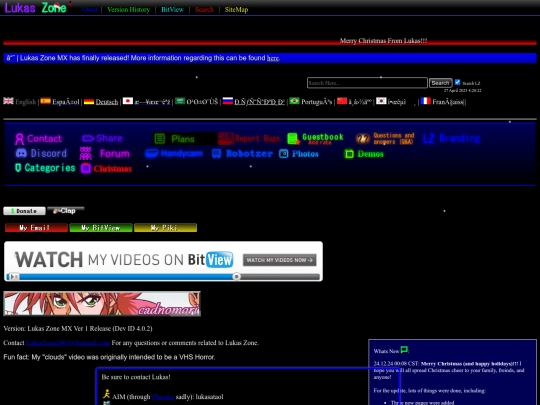Open the LZ Branding logo icon

tap(428, 138)
